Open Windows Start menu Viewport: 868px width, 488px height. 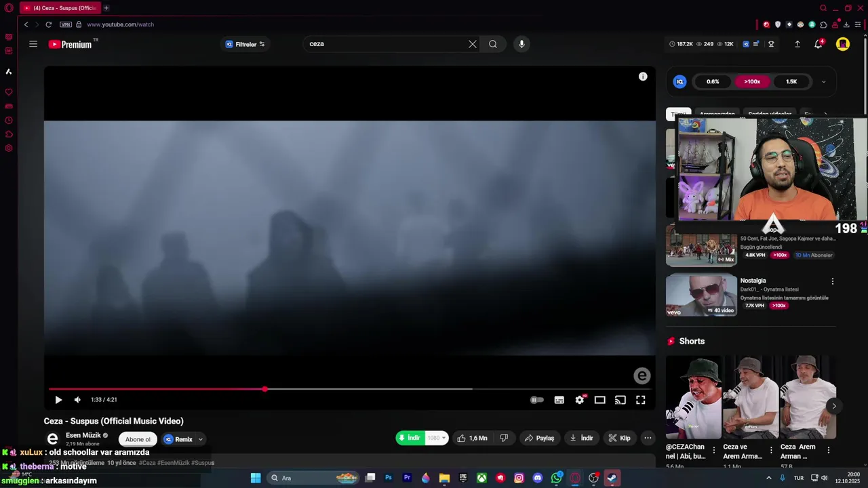click(x=256, y=478)
